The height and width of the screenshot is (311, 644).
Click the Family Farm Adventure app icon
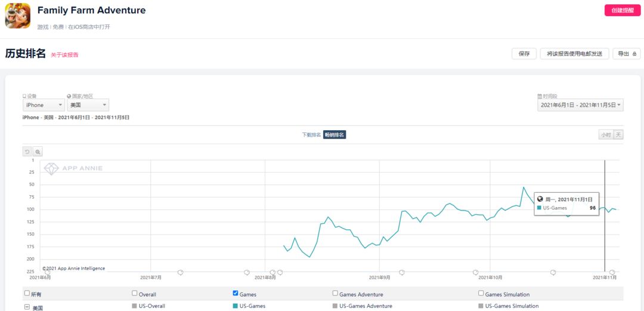click(x=18, y=16)
